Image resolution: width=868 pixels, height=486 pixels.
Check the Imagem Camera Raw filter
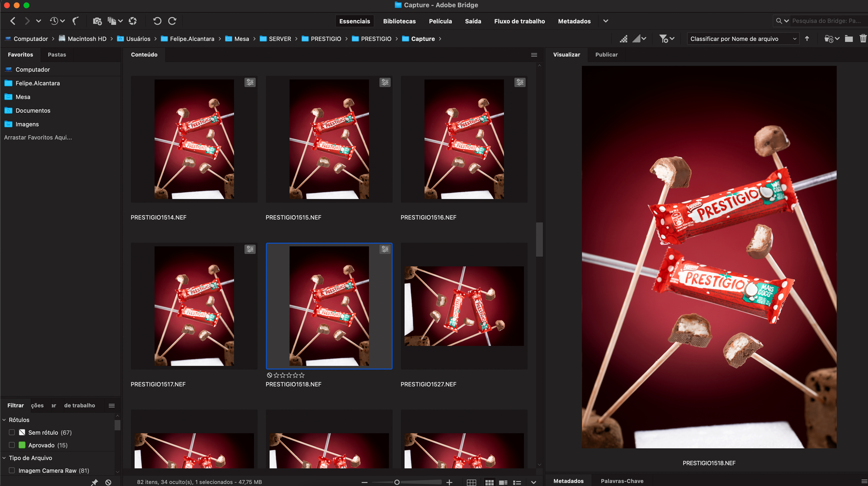12,471
